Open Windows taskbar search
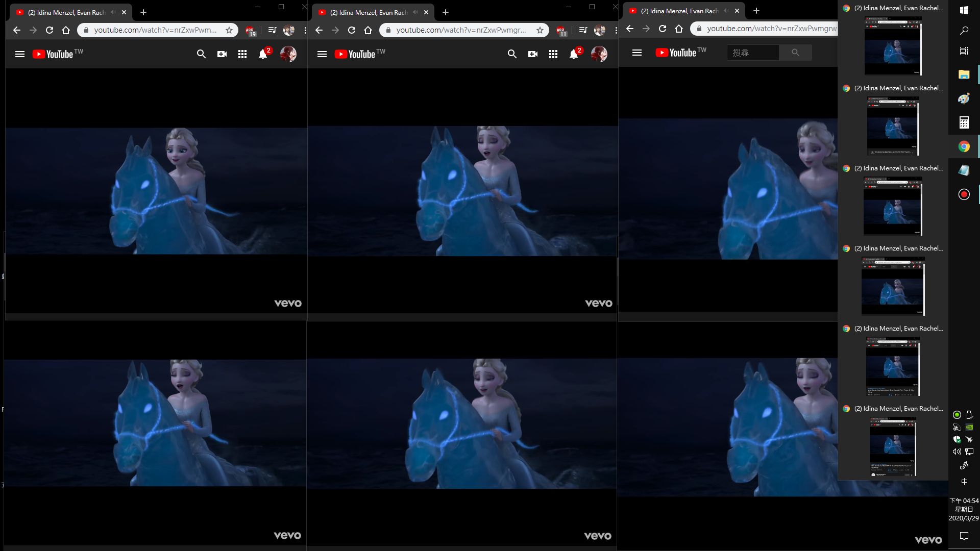The width and height of the screenshot is (980, 551). tap(964, 31)
